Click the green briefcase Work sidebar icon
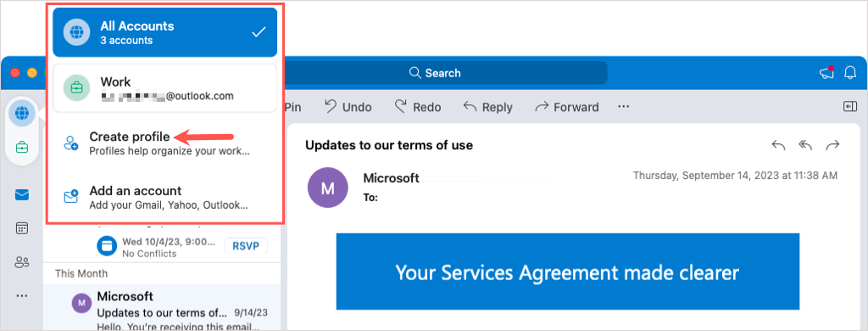 22,148
